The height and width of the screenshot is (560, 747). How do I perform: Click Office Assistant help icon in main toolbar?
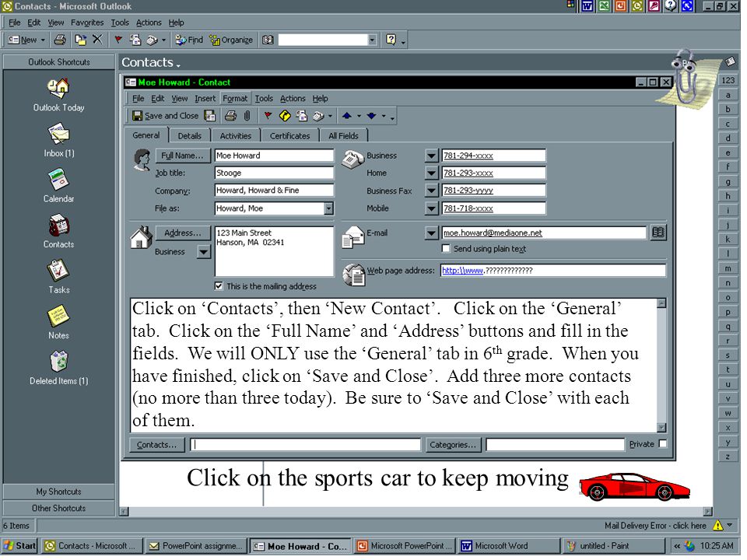coord(391,40)
